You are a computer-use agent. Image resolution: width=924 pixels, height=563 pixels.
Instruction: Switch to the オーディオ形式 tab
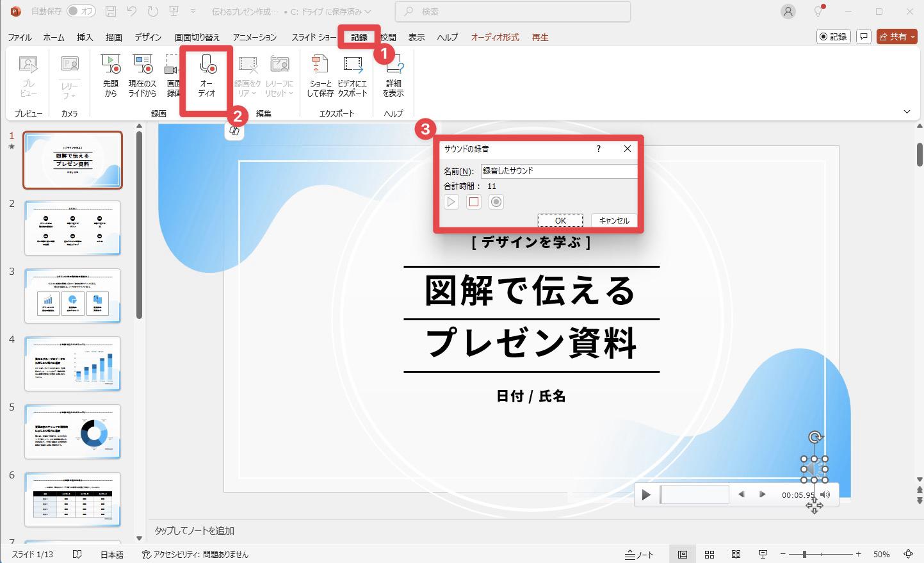[x=495, y=37]
